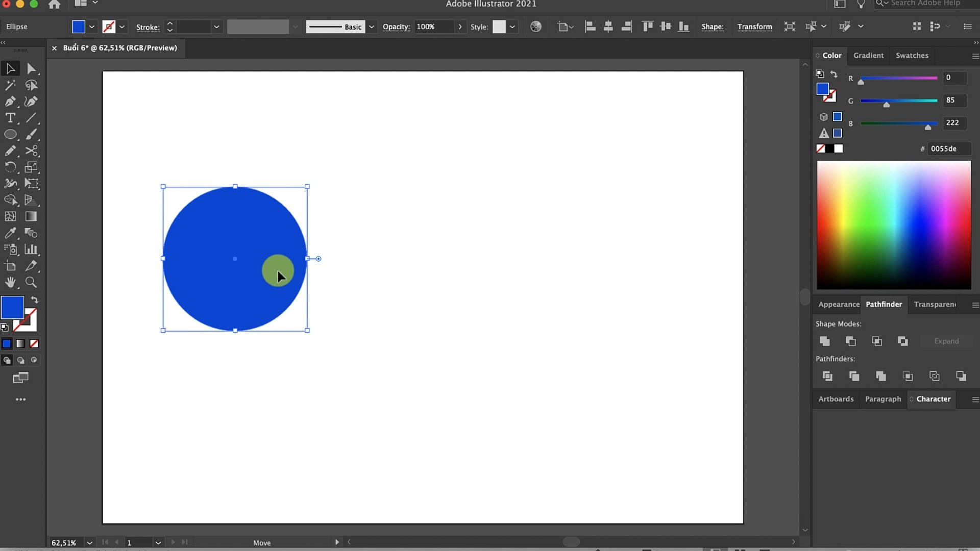Choose the Rotate tool

[x=10, y=167]
